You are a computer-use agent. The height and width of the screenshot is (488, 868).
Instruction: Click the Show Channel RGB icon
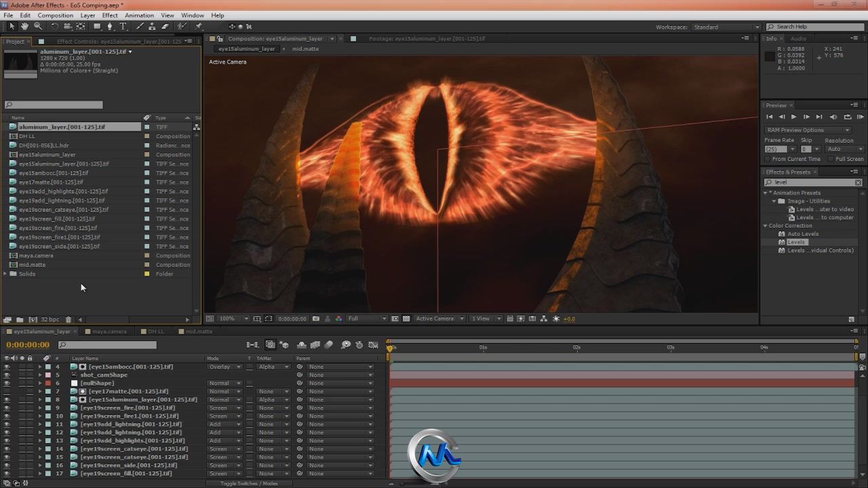click(338, 319)
